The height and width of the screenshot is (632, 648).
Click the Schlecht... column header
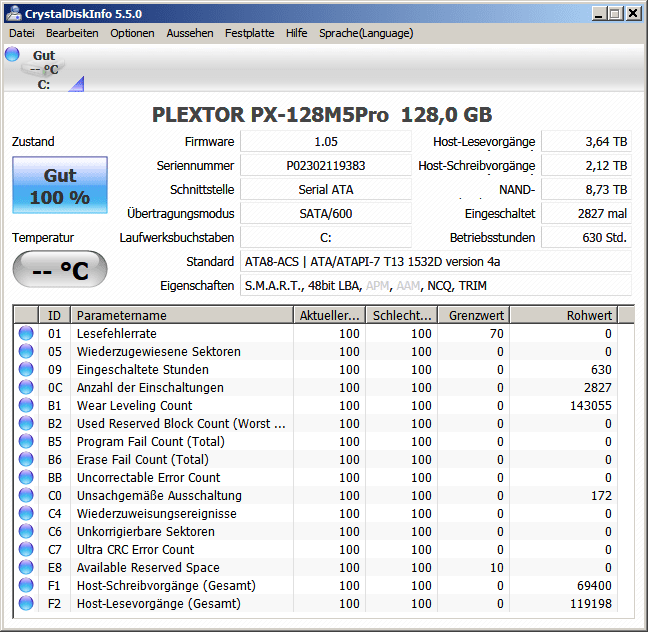click(x=402, y=315)
